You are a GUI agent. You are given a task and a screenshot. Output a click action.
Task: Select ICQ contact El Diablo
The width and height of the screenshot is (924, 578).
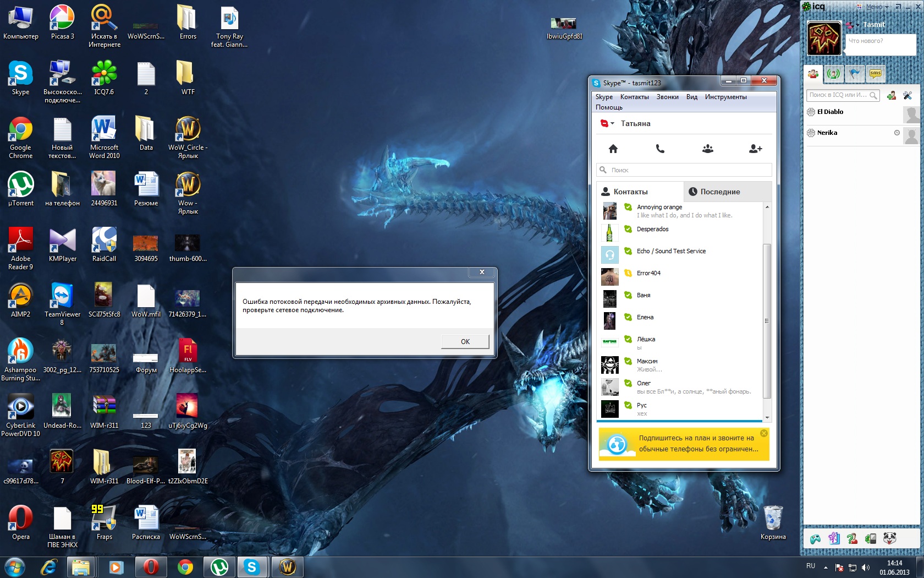(x=862, y=114)
